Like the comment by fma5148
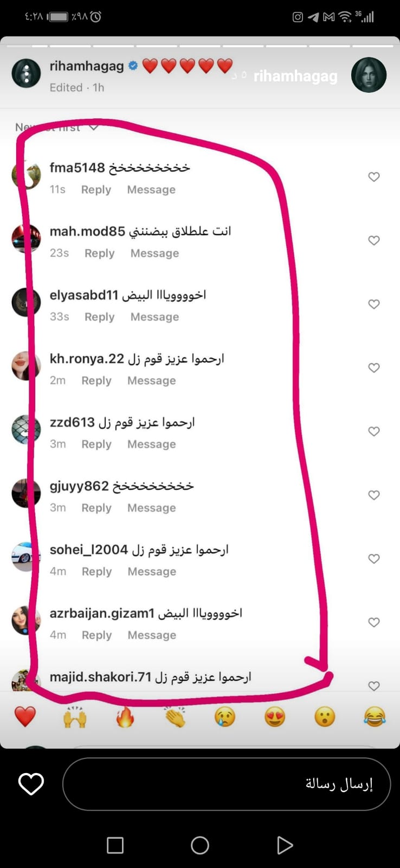 point(374,177)
